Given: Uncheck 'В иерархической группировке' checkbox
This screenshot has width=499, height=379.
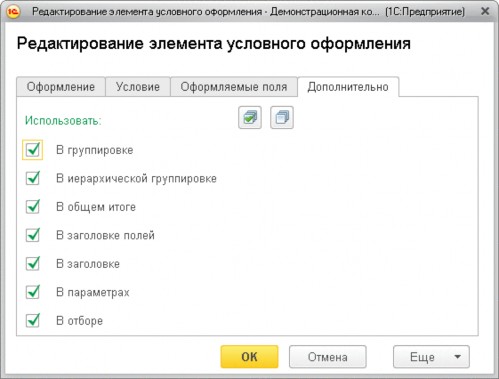Looking at the screenshot, I should pyautogui.click(x=33, y=178).
